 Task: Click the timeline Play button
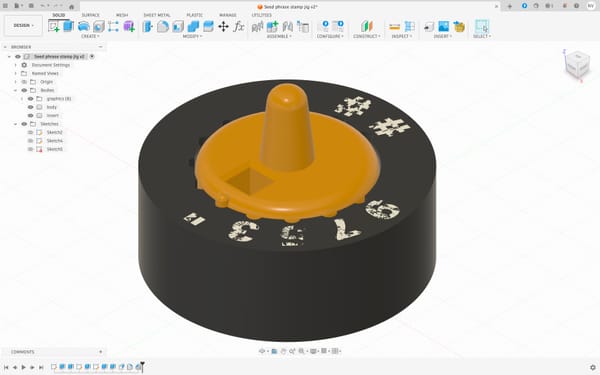coord(23,367)
